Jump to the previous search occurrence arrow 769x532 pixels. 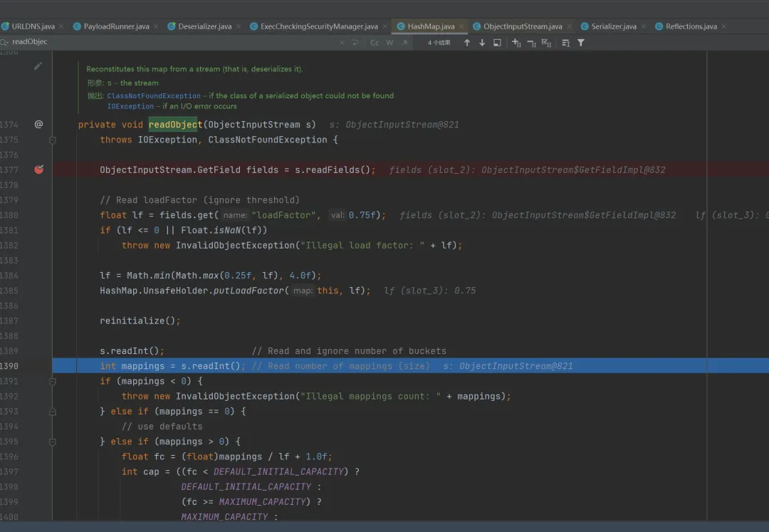467,43
